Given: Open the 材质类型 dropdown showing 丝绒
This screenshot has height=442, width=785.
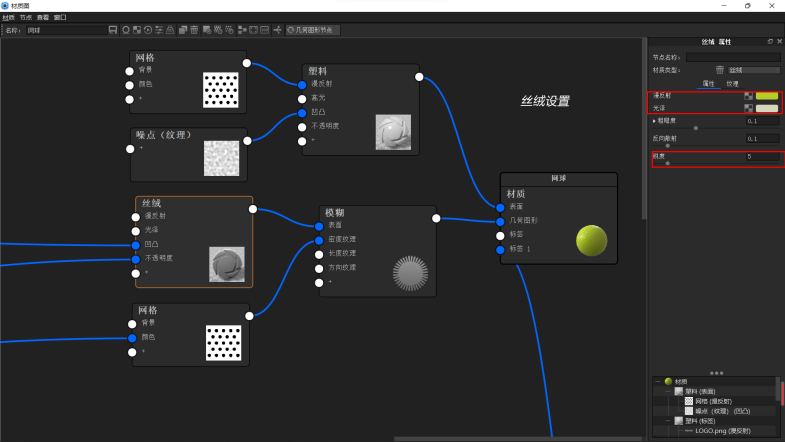Looking at the screenshot, I should (x=753, y=70).
